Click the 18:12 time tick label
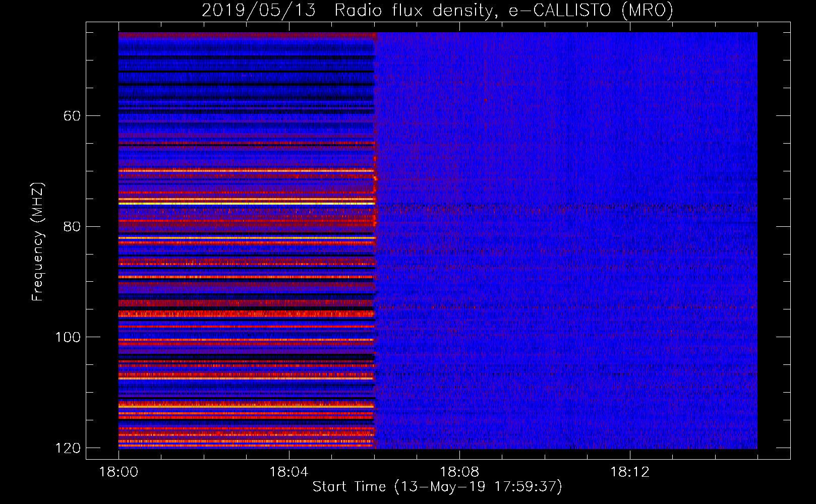This screenshot has width=816, height=504. click(x=630, y=472)
